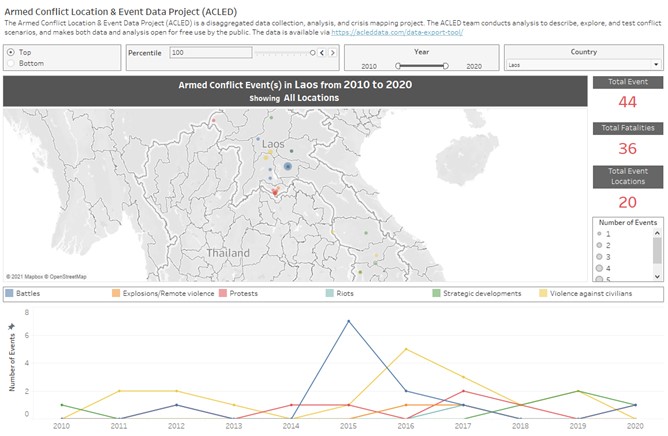
Task: Click the Year range slider start handle
Action: pos(399,64)
